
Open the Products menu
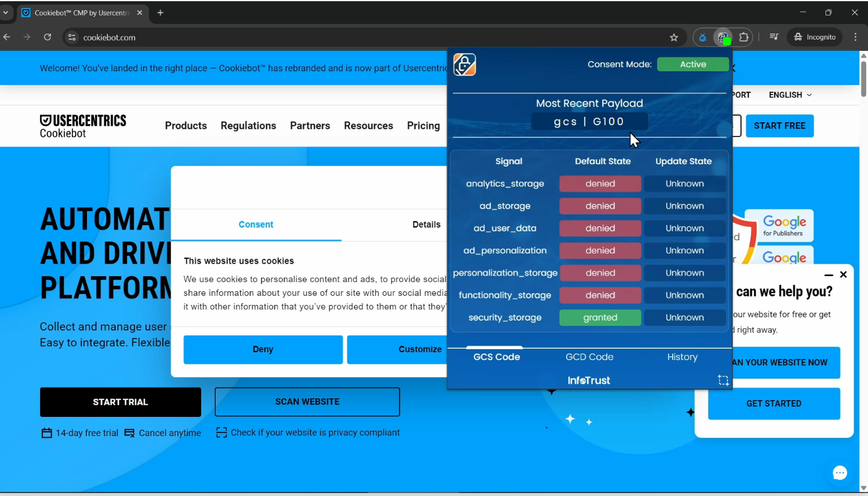click(x=186, y=126)
